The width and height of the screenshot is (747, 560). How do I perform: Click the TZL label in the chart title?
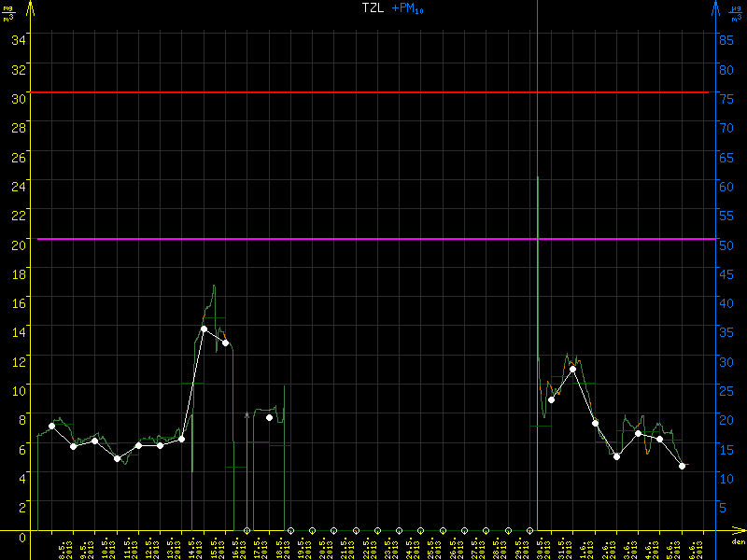[373, 8]
